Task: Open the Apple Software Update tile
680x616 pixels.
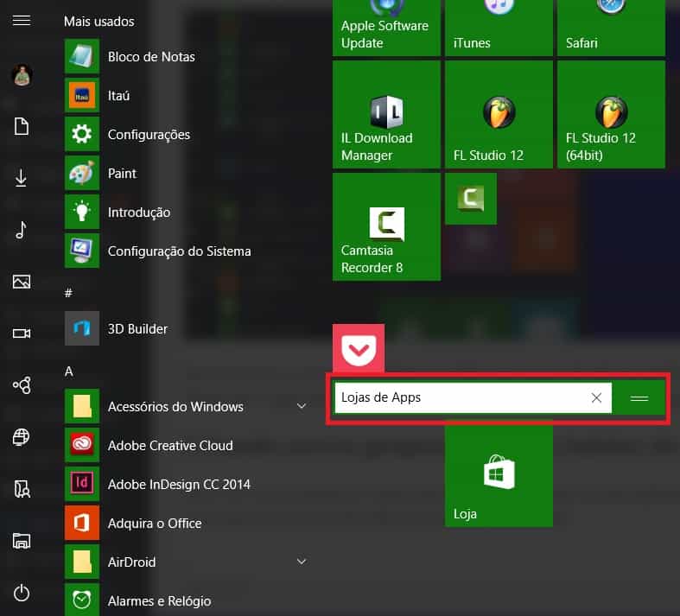Action: 386,28
